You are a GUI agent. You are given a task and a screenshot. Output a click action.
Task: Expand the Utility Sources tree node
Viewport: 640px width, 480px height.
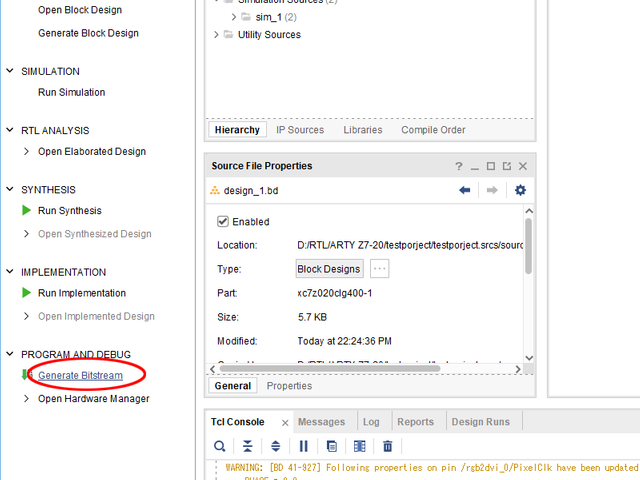[x=216, y=35]
